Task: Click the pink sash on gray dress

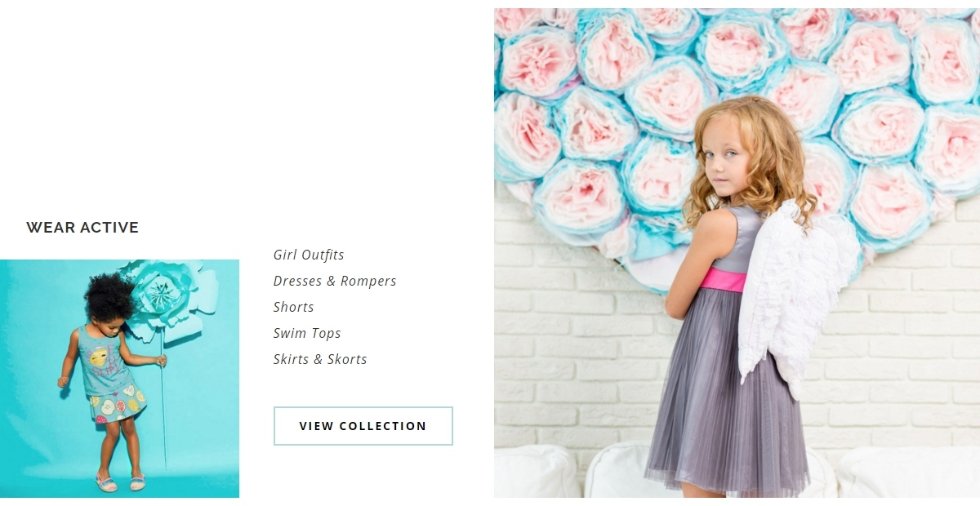Action: tap(723, 280)
